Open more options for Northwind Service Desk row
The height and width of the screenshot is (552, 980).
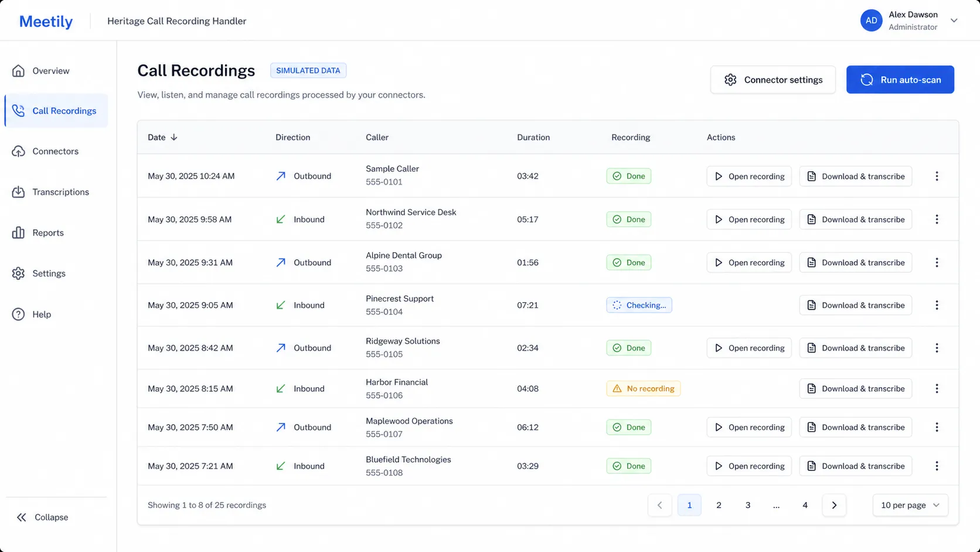pyautogui.click(x=937, y=219)
